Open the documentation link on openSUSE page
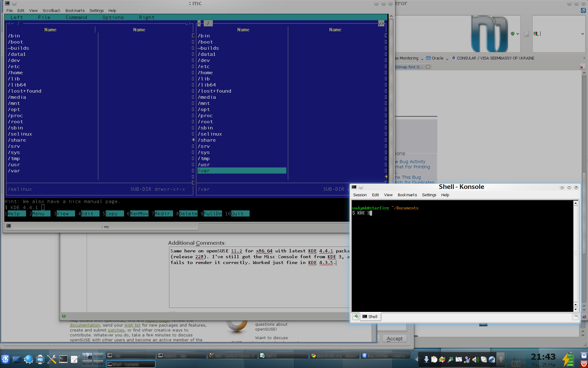 (x=85, y=325)
